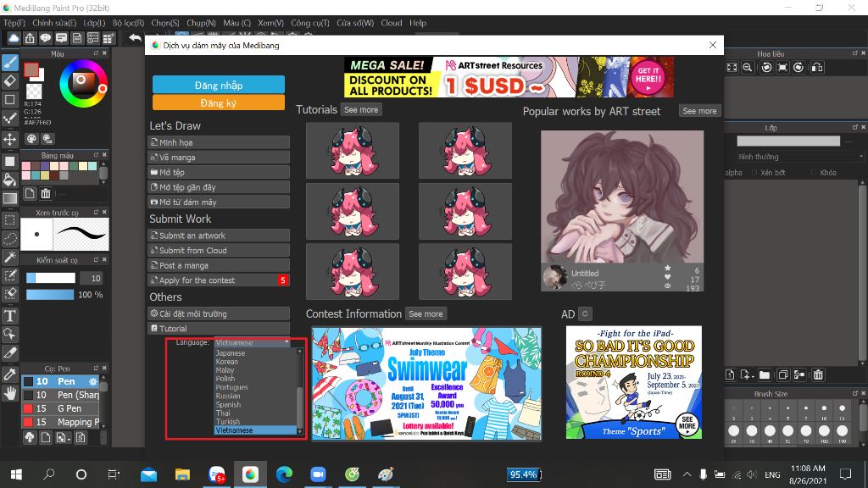Viewport: 868px width, 488px height.
Task: Open the Swimwear contest banner
Action: pyautogui.click(x=426, y=384)
